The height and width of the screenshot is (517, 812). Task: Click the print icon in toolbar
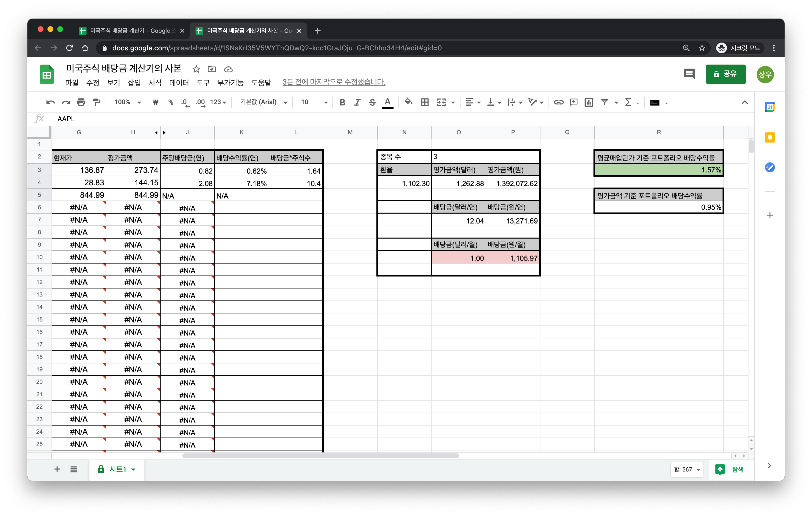[81, 102]
